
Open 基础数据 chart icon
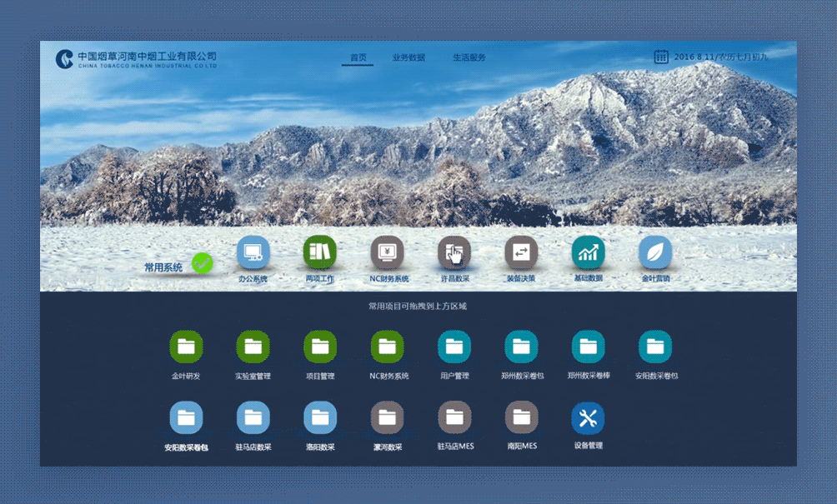588,254
